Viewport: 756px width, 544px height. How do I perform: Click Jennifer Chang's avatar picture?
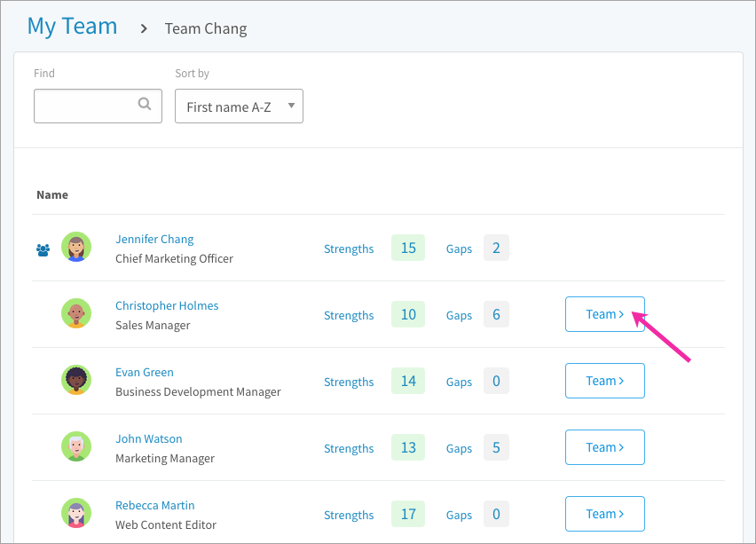tap(76, 247)
